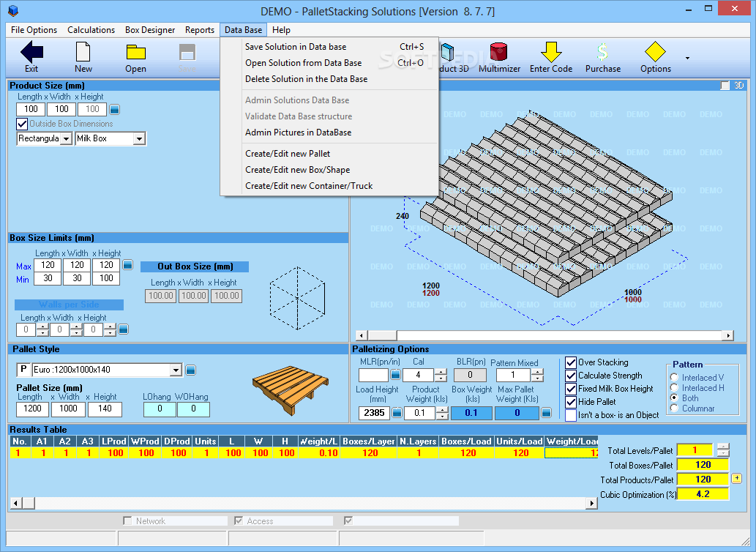The height and width of the screenshot is (552, 756).
Task: Open the Milk Box type dropdown
Action: point(139,139)
